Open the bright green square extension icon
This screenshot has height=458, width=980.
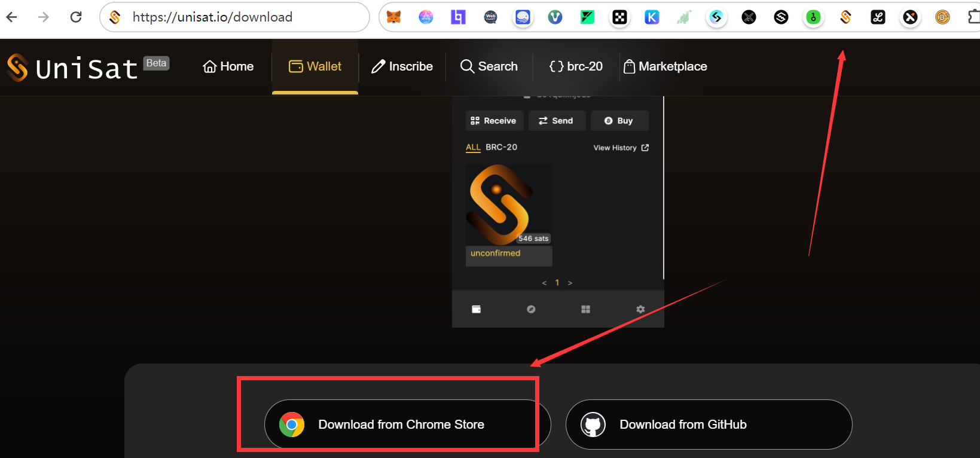coord(587,17)
